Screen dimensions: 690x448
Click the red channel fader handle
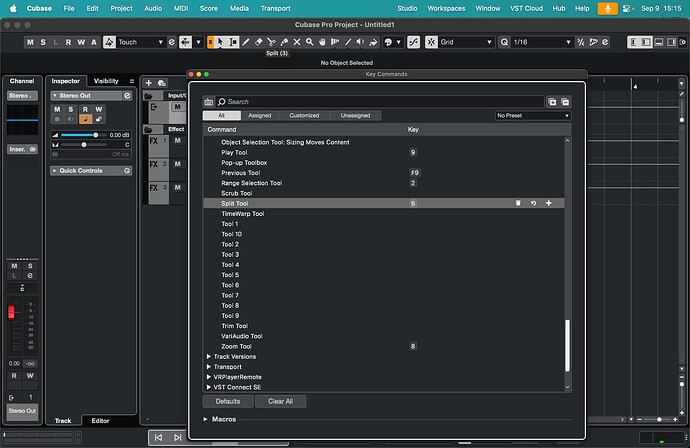(x=11, y=312)
